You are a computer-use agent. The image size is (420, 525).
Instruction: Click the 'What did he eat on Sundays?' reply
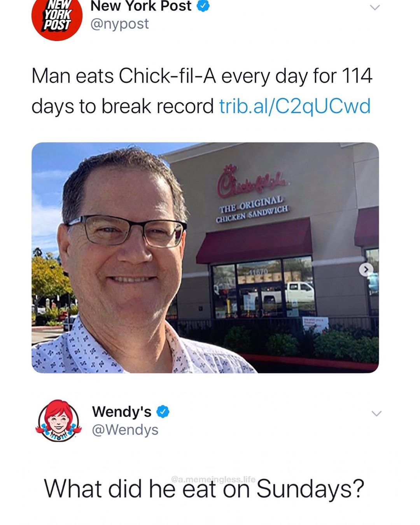[x=204, y=488]
